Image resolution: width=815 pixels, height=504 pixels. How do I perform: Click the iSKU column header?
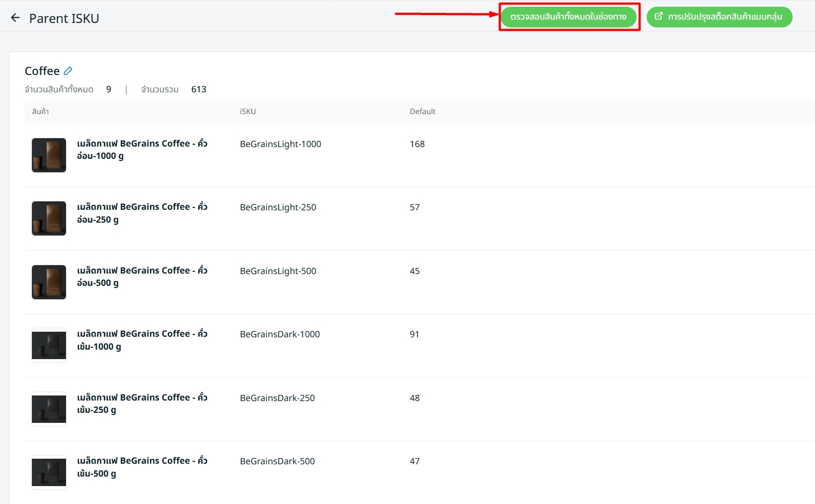click(x=248, y=111)
